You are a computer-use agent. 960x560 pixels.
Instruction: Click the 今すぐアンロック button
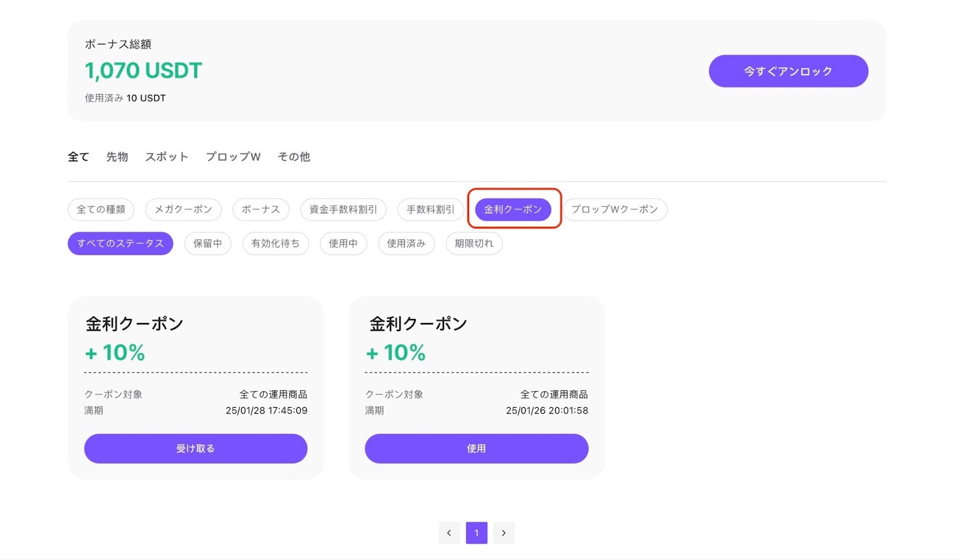[788, 71]
